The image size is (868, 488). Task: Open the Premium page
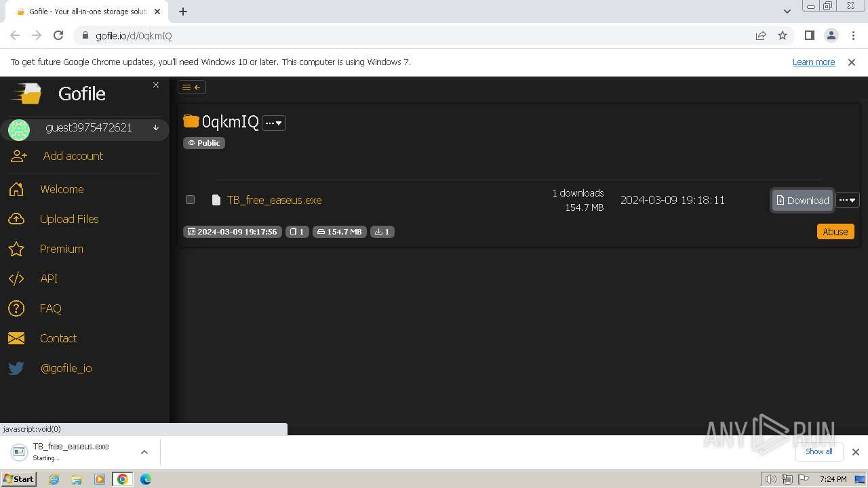[61, 249]
